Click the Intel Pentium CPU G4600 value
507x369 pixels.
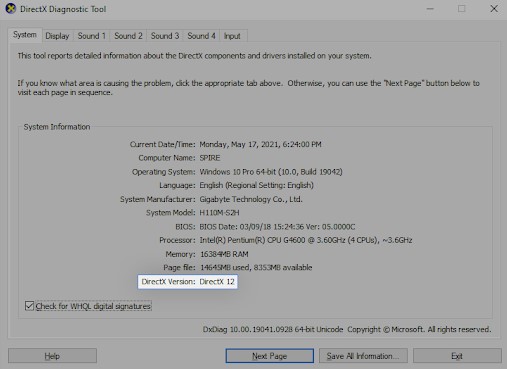[306, 240]
